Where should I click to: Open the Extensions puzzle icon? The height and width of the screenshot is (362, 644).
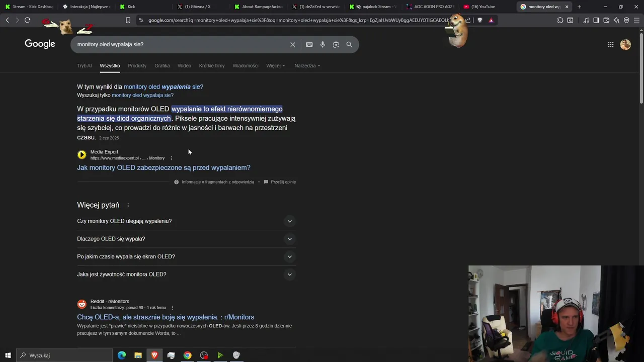(x=560, y=20)
